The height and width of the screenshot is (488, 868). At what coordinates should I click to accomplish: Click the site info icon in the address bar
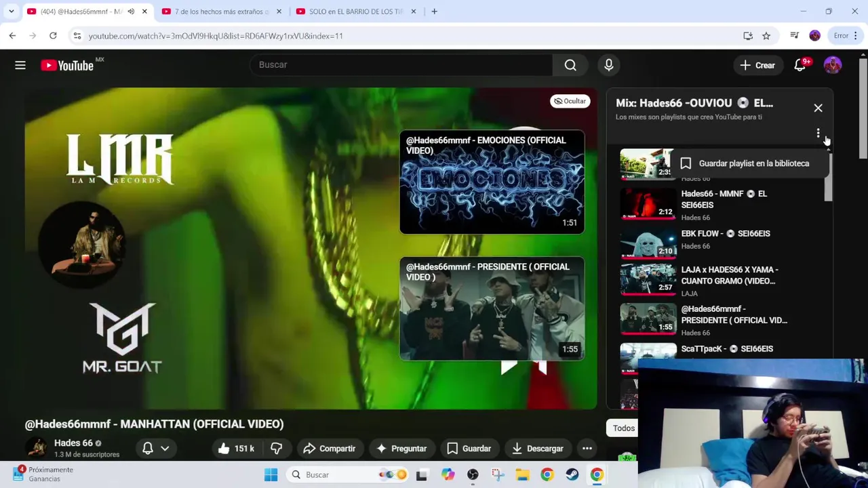77,36
